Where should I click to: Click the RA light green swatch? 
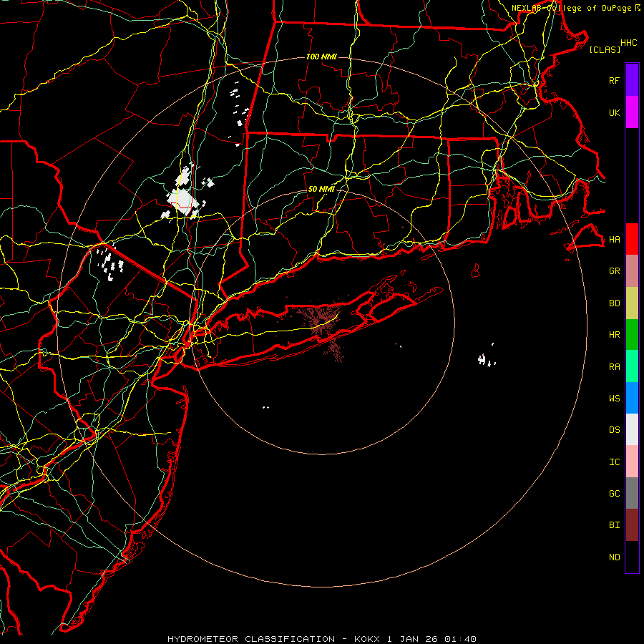[x=632, y=366]
